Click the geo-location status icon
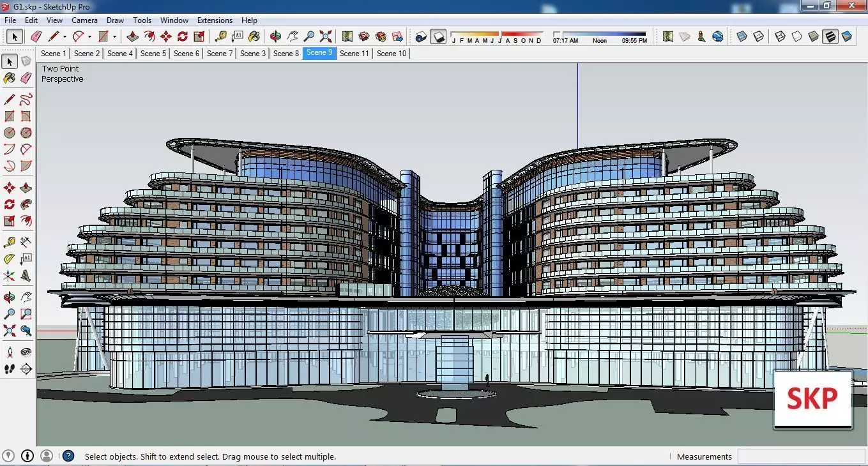The image size is (868, 466). pyautogui.click(x=9, y=456)
